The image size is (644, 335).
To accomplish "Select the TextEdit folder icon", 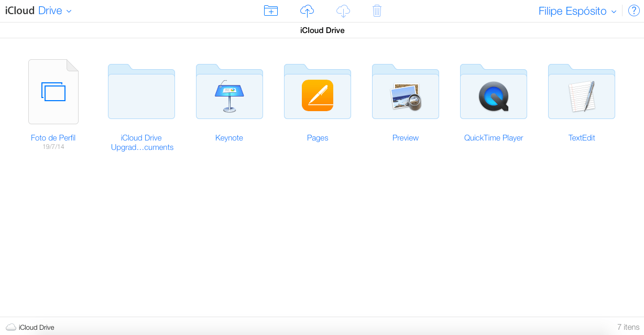I will 582,92.
